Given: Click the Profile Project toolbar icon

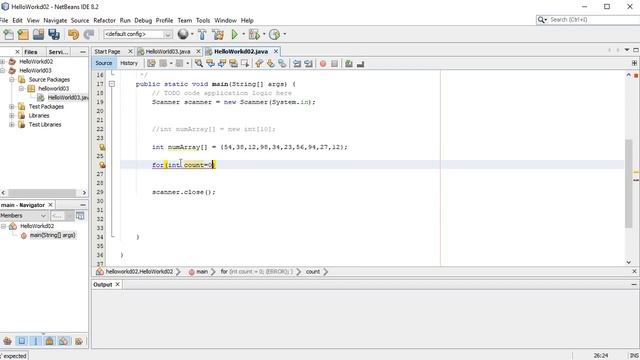Looking at the screenshot, I should point(274,34).
